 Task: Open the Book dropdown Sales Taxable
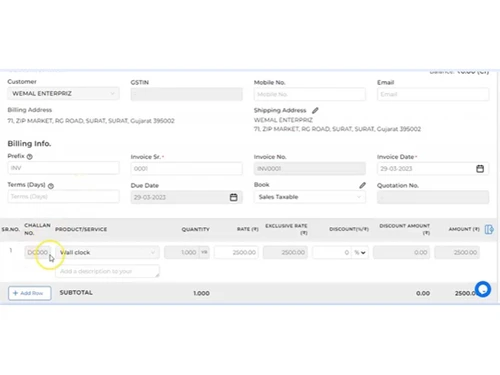tap(310, 197)
